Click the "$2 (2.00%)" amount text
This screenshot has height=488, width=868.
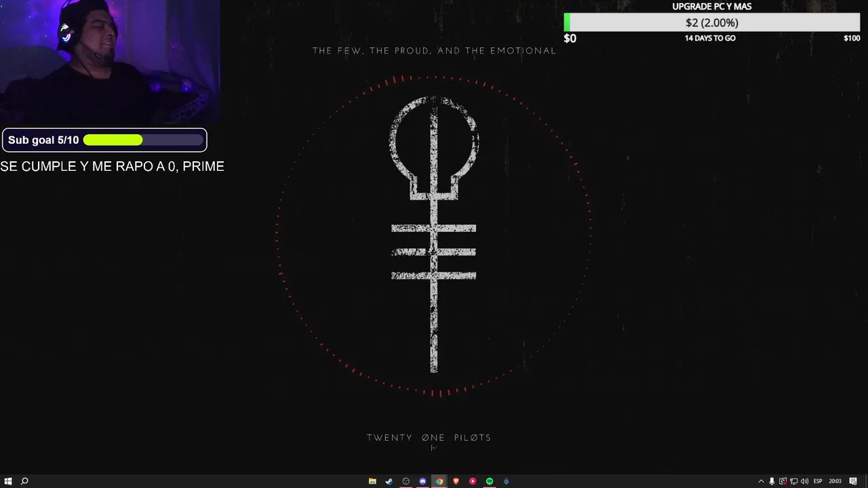point(711,23)
